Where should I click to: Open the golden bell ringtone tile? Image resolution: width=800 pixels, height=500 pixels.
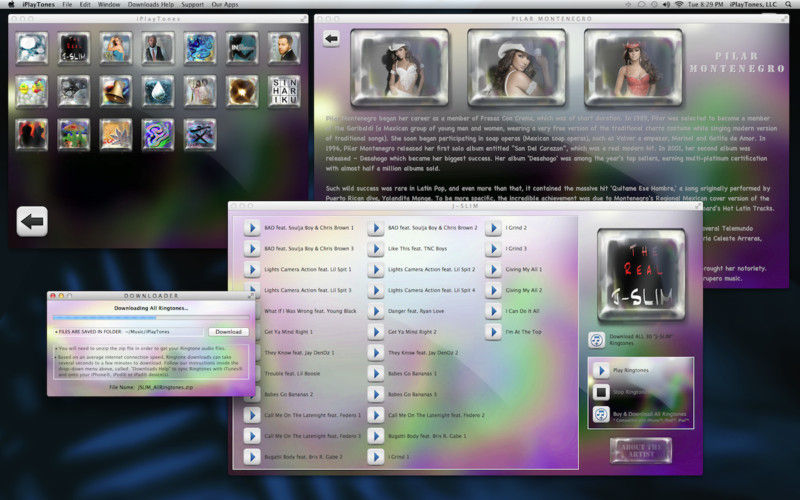coord(116,91)
